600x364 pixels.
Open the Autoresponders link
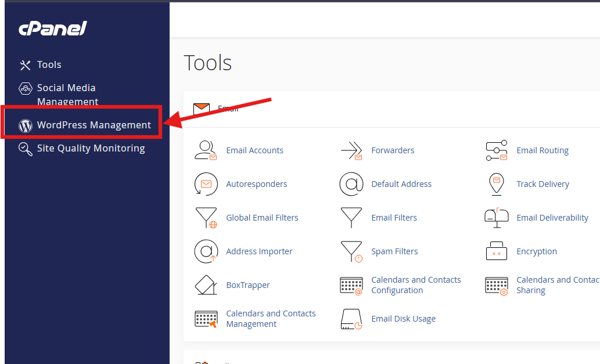[x=256, y=184]
